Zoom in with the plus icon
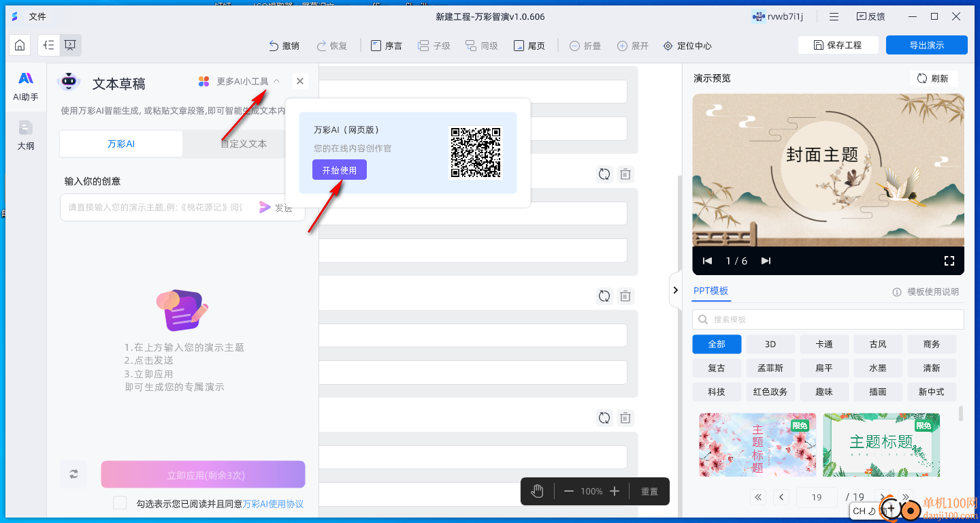Screen dimensions: 980x523 click(615, 491)
